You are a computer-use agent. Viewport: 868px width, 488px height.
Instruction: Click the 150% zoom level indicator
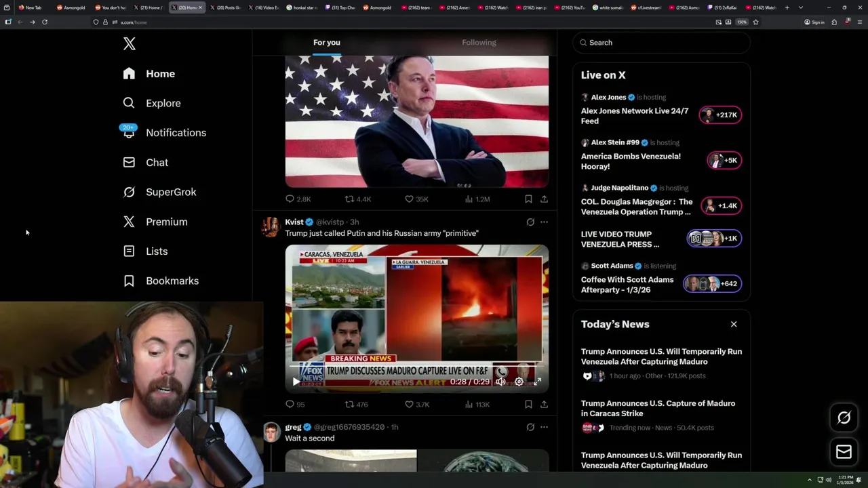tap(742, 22)
